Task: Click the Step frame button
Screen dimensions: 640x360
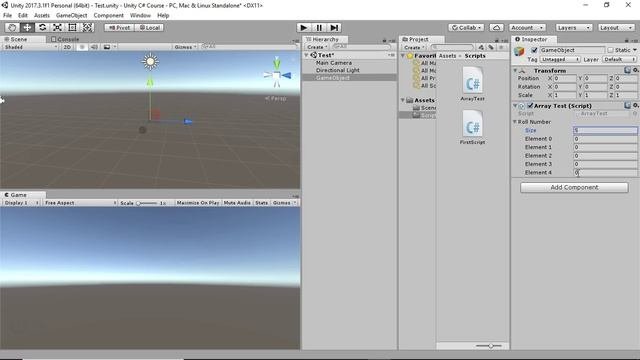Action: click(x=334, y=27)
